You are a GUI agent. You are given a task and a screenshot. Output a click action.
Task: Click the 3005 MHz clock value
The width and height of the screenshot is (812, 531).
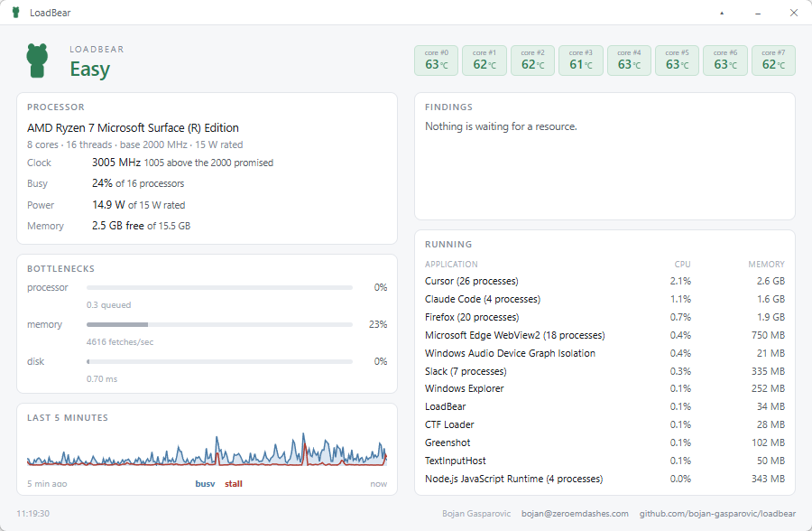click(116, 163)
